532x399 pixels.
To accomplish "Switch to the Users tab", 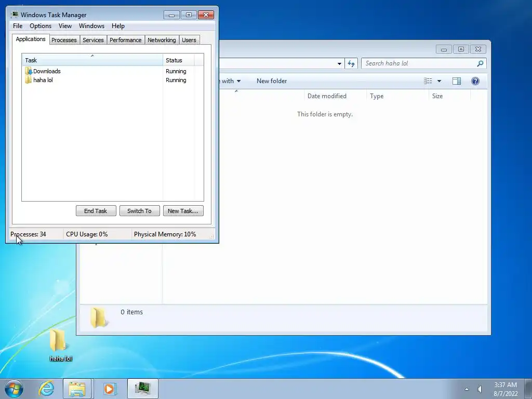I will click(189, 40).
